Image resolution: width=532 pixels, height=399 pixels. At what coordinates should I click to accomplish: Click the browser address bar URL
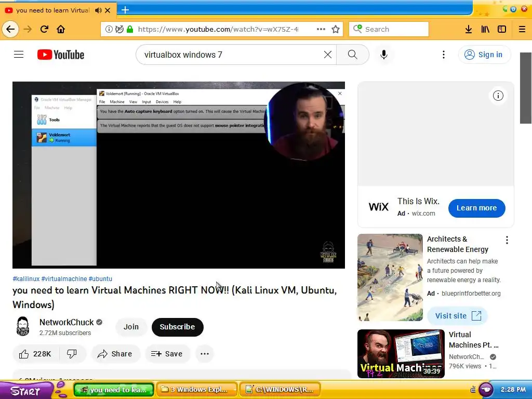(x=218, y=29)
